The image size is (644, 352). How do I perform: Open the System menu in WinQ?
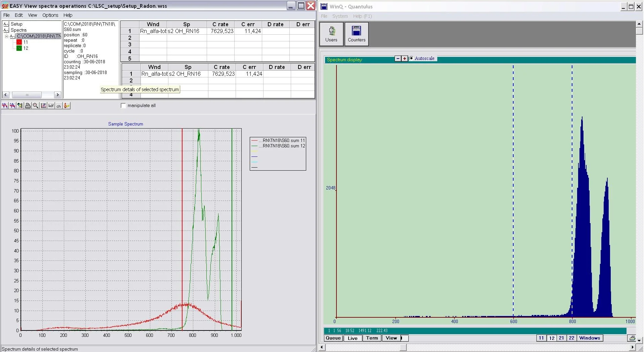click(x=340, y=16)
